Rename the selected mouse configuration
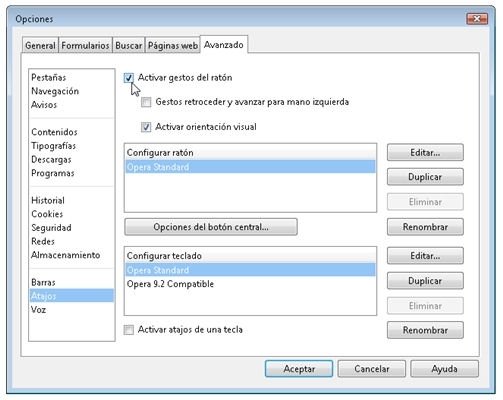This screenshot has width=503, height=400. tap(425, 227)
